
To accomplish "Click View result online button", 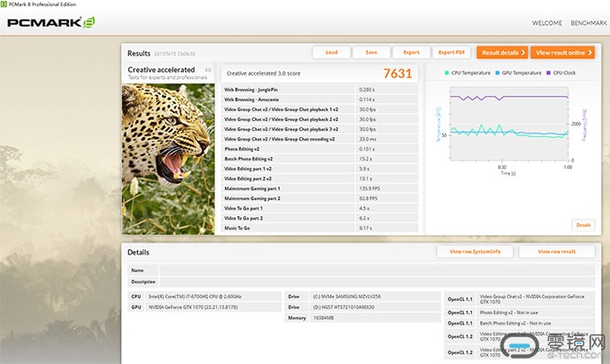I will click(562, 53).
